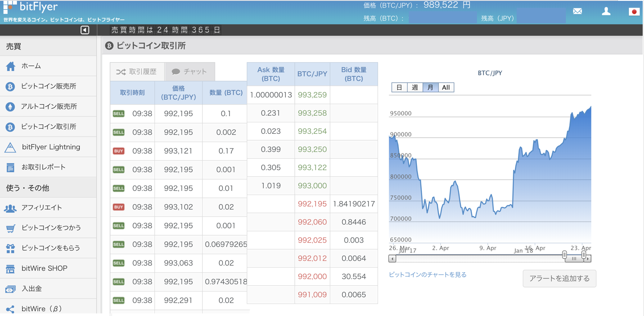
Task: Click the bid price 991,009
Action: 312,294
